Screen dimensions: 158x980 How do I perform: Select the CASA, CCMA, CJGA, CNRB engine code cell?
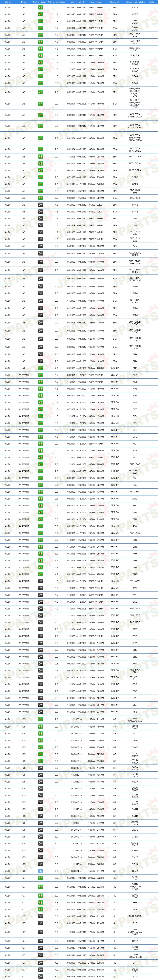click(135, 932)
